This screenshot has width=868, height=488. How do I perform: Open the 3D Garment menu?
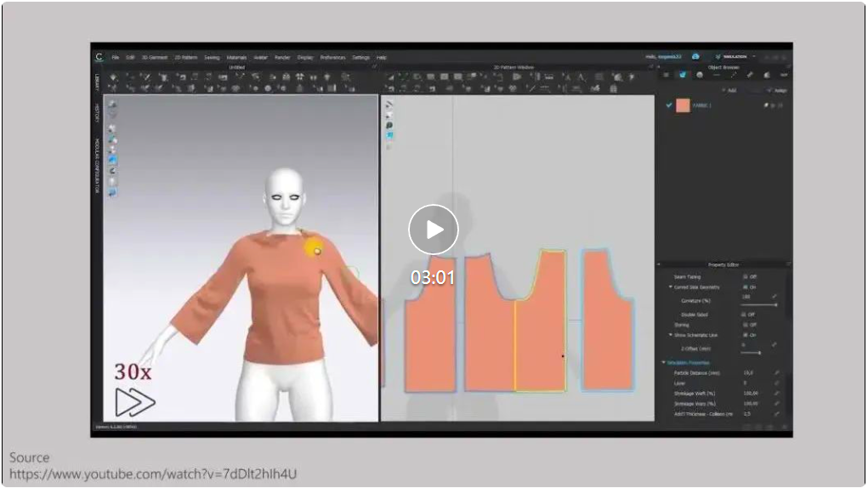(155, 58)
